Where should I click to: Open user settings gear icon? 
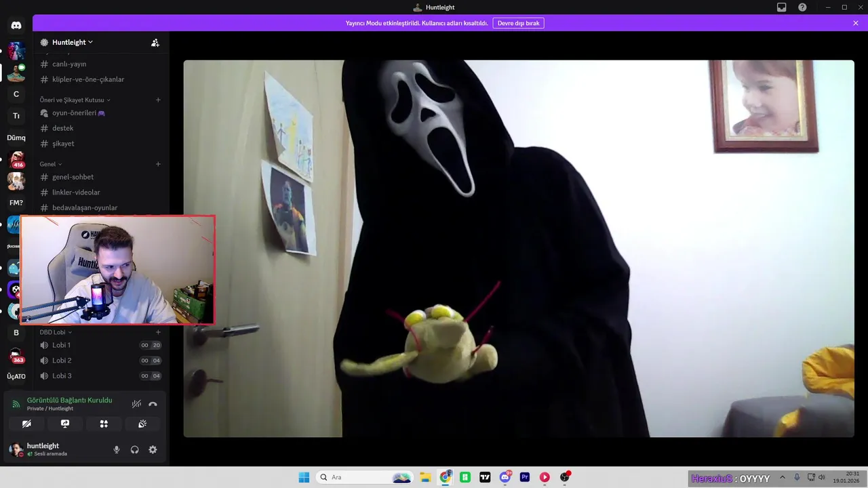(153, 449)
